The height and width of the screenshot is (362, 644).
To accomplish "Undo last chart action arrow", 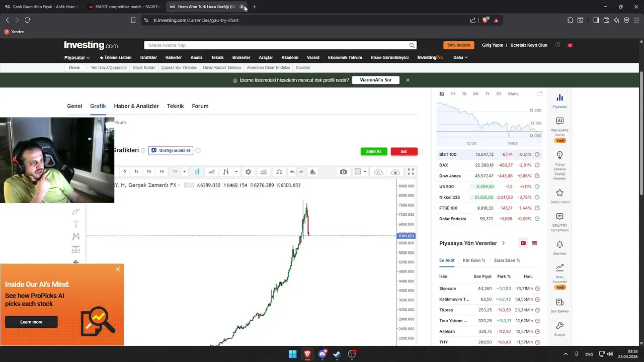I will tap(292, 171).
